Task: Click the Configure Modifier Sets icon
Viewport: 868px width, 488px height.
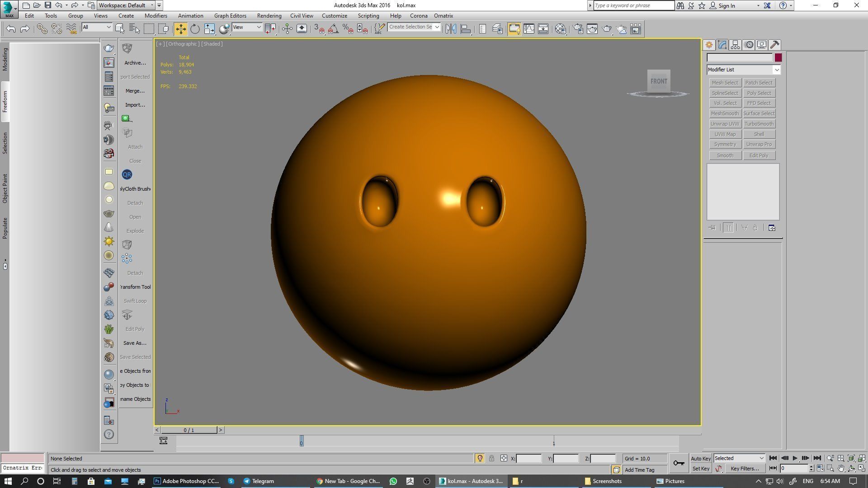Action: click(x=772, y=228)
